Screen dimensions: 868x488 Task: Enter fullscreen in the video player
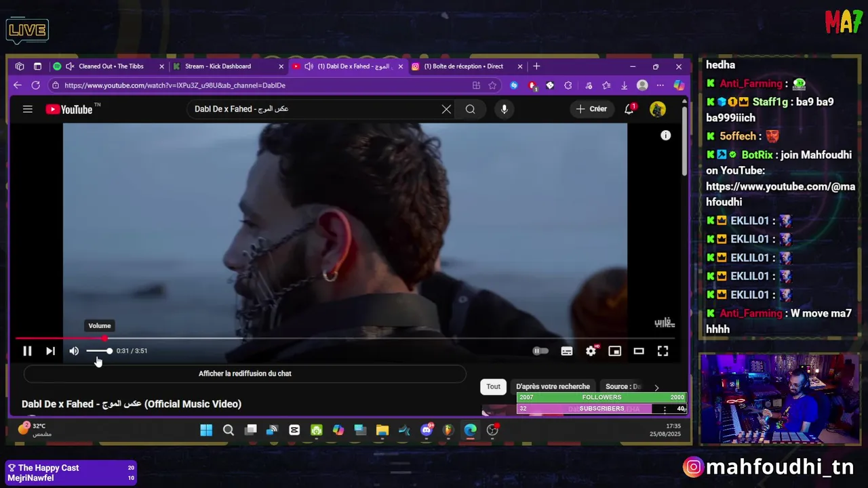pos(663,351)
